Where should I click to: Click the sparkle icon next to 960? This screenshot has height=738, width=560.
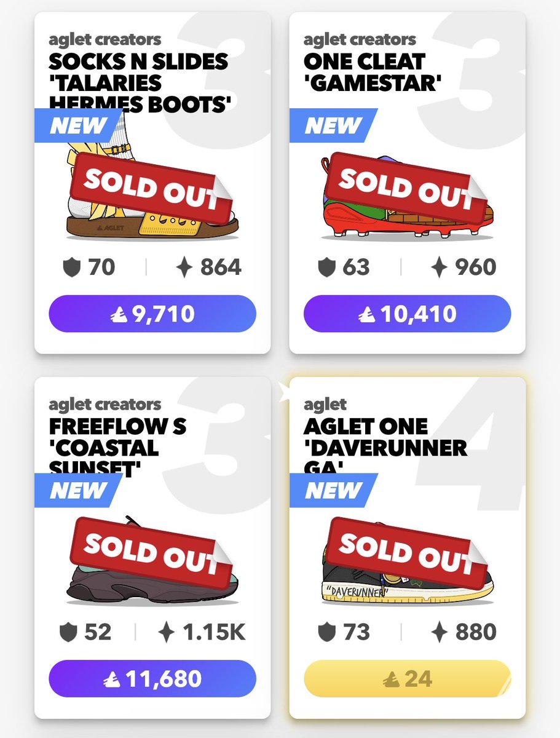pyautogui.click(x=439, y=267)
